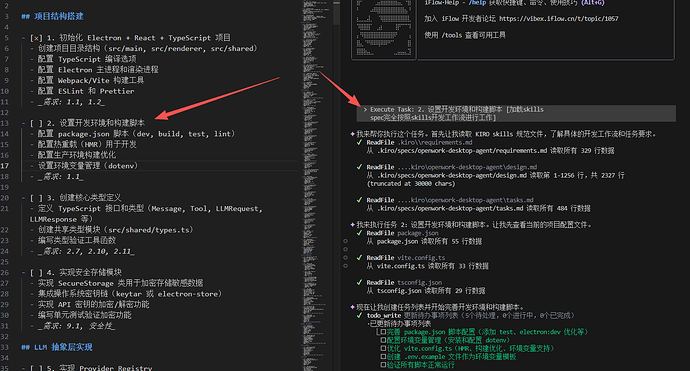
Task: Click the green check beside todo_write
Action: (360, 316)
